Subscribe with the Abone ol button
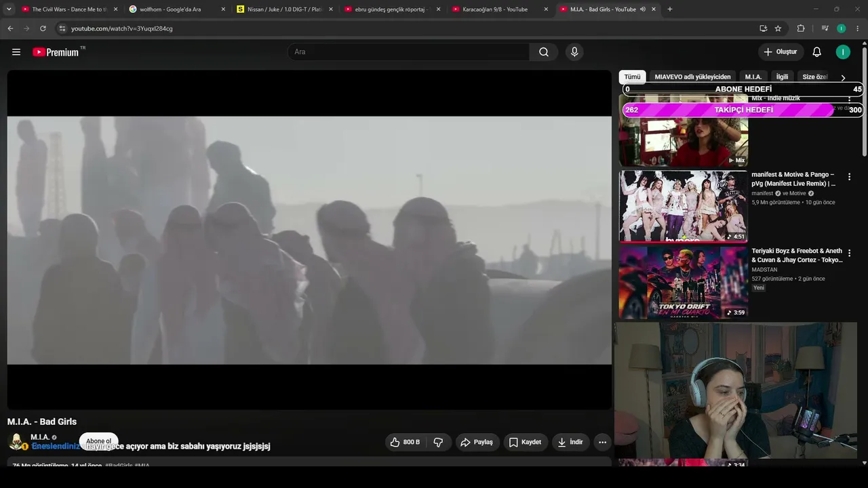 pos(99,441)
